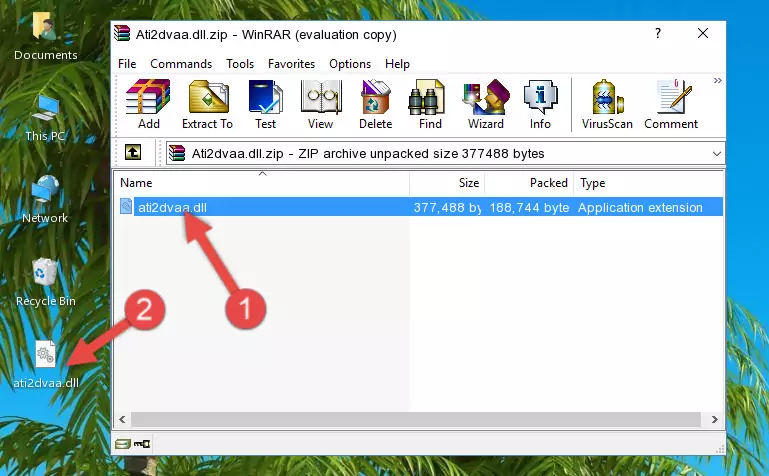This screenshot has height=476, width=769.
Task: Launch the Wizard tool
Action: 486,104
